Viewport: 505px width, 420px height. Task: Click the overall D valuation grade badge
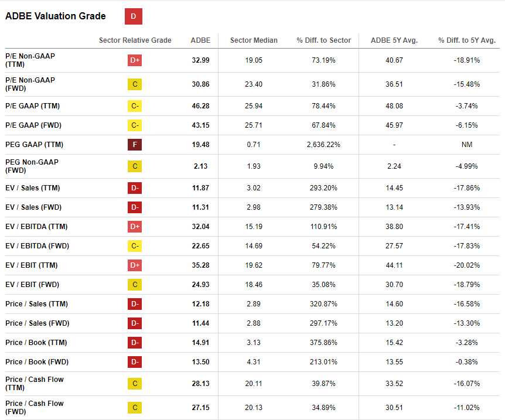133,16
